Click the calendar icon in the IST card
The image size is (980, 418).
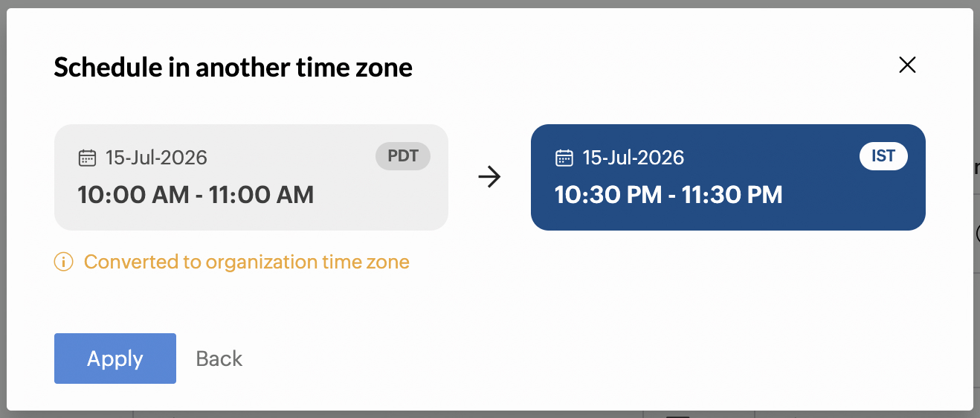[564, 158]
